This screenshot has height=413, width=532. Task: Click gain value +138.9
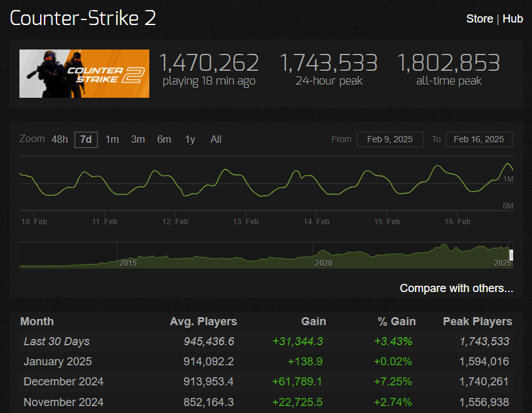point(305,362)
